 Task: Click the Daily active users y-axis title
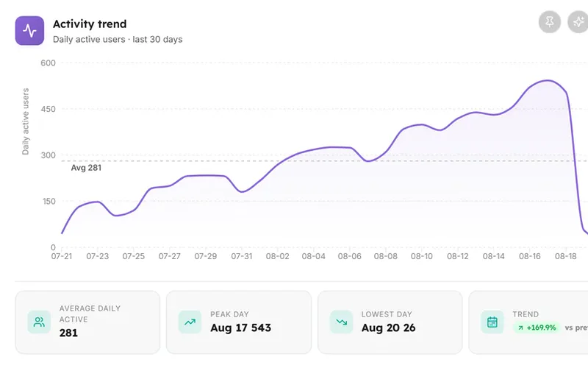pyautogui.click(x=26, y=121)
